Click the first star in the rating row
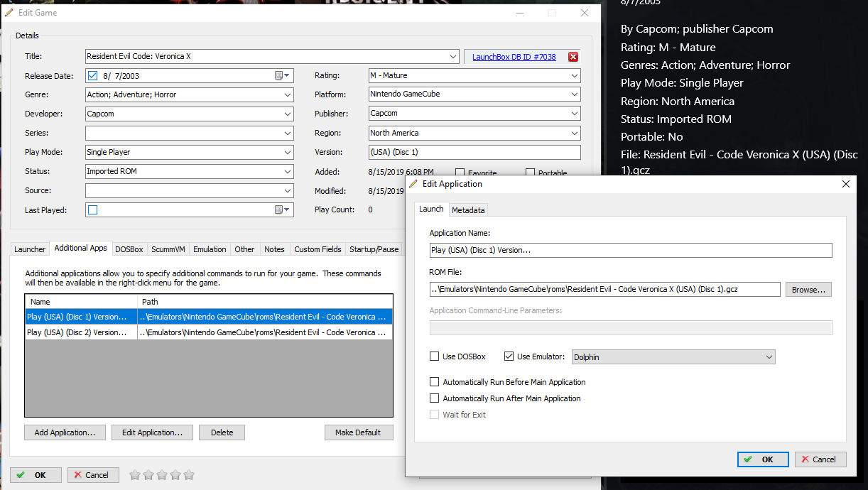The height and width of the screenshot is (490, 868). 135,475
